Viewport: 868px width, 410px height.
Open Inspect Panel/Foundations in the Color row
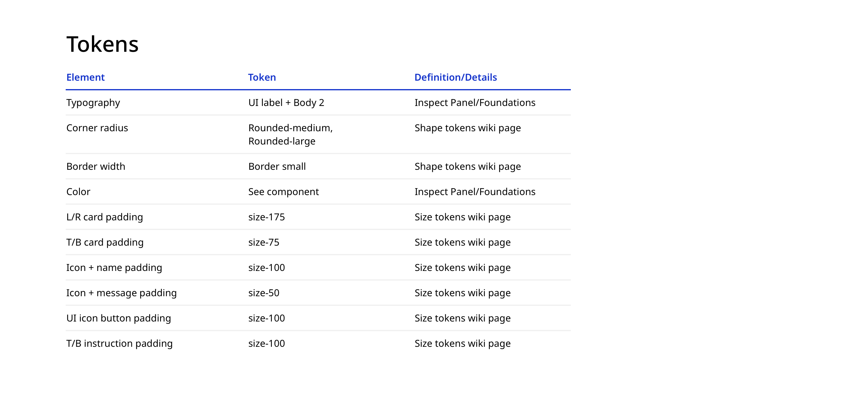click(x=474, y=191)
